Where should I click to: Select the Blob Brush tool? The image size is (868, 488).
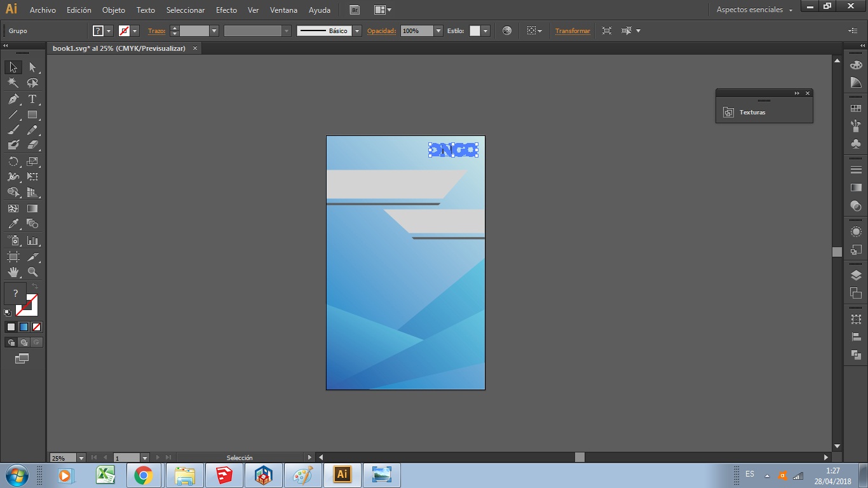13,145
